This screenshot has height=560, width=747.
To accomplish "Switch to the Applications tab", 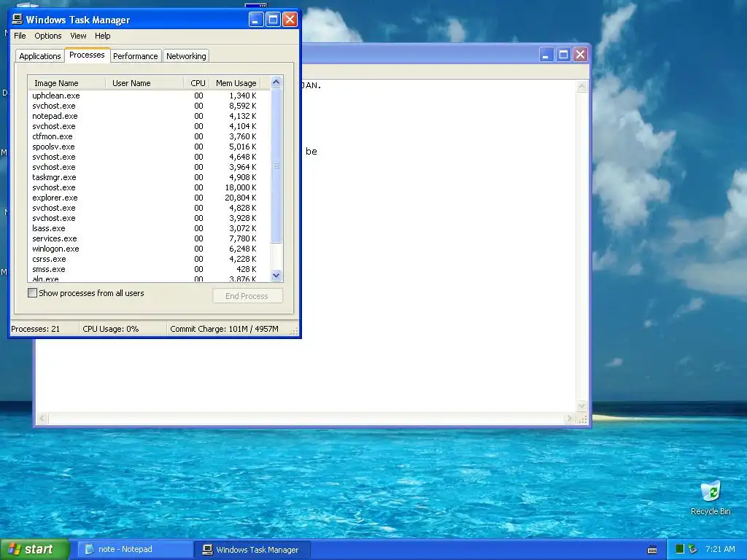I will (40, 56).
